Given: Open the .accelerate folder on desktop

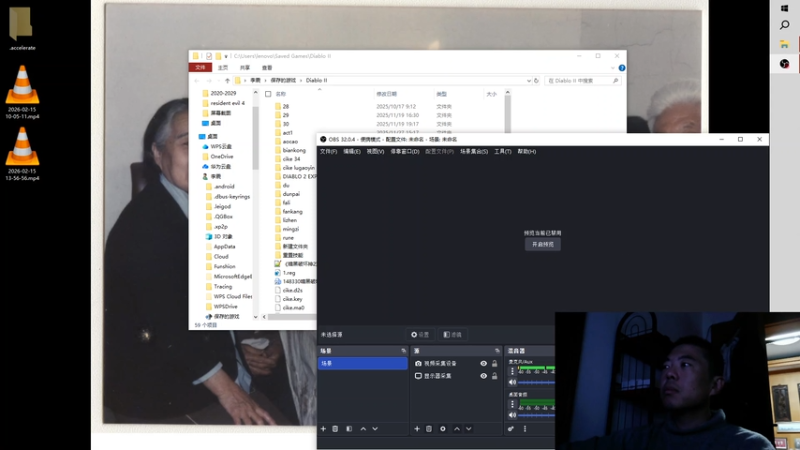Looking at the screenshot, I should (x=22, y=29).
